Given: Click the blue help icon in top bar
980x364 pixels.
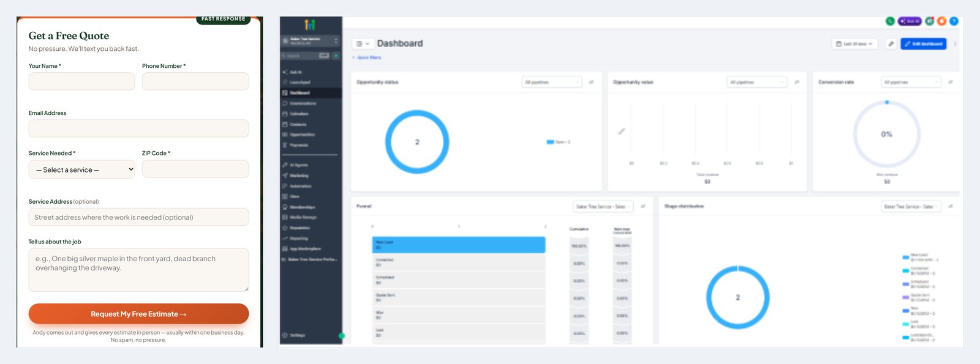Looking at the screenshot, I should point(954,21).
